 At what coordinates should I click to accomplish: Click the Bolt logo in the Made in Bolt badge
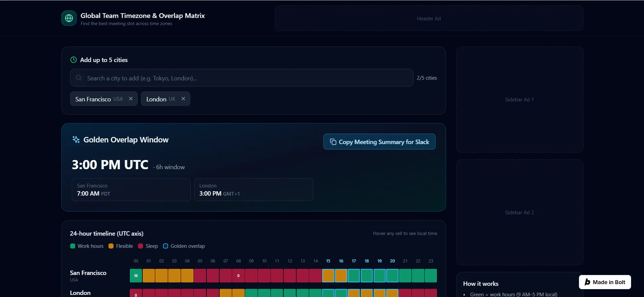point(587,282)
